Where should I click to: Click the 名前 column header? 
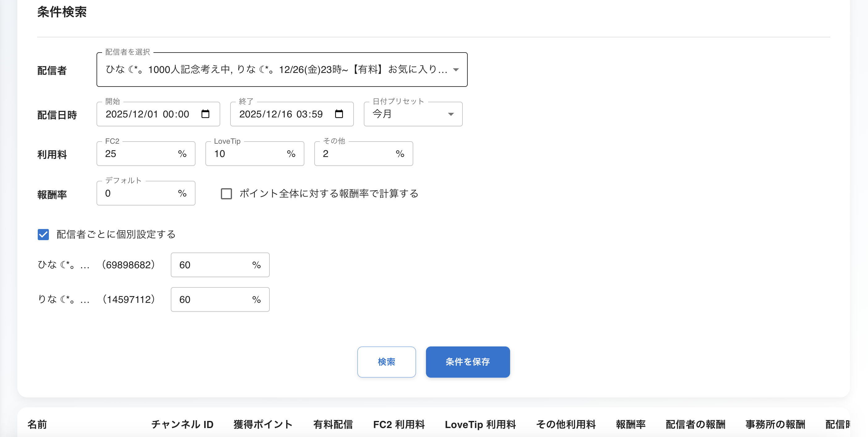click(37, 425)
